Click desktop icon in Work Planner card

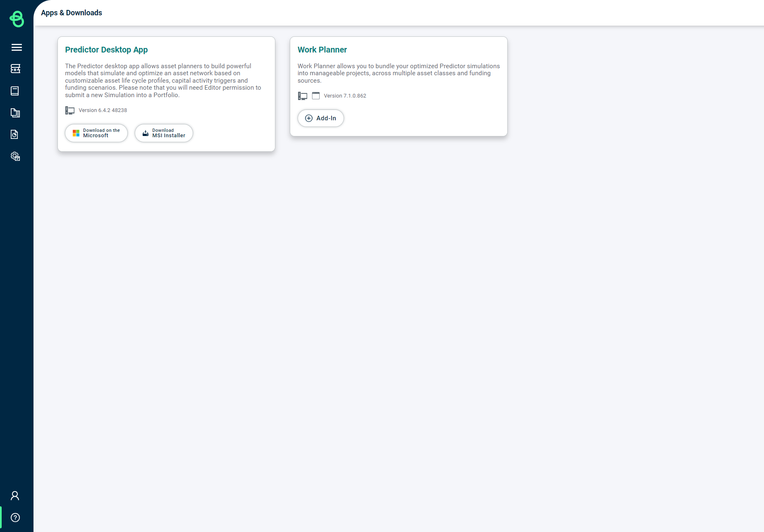303,96
